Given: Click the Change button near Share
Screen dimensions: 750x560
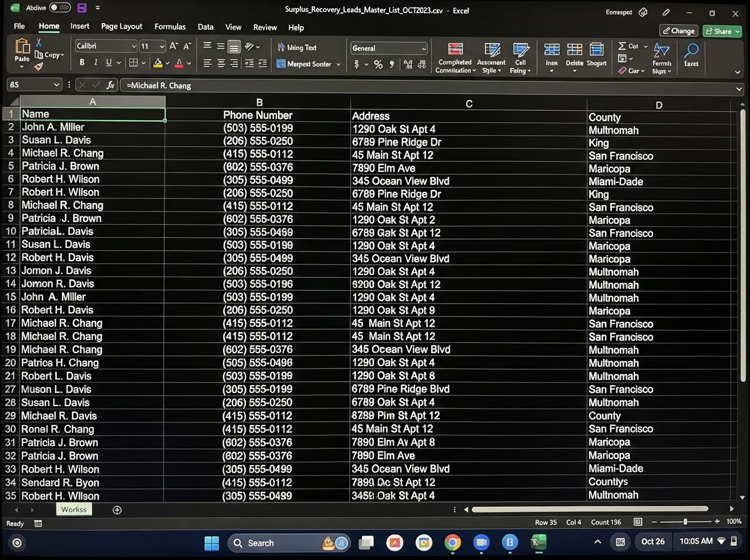Looking at the screenshot, I should (x=679, y=31).
